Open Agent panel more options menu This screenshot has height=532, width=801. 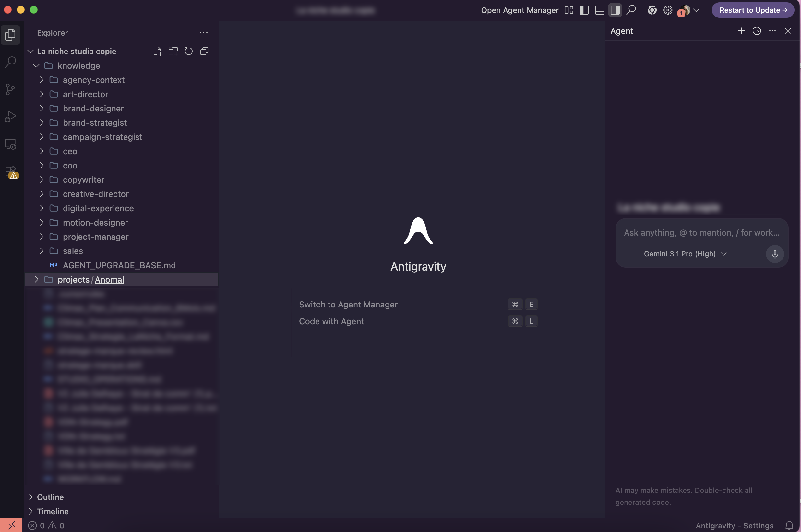772,31
